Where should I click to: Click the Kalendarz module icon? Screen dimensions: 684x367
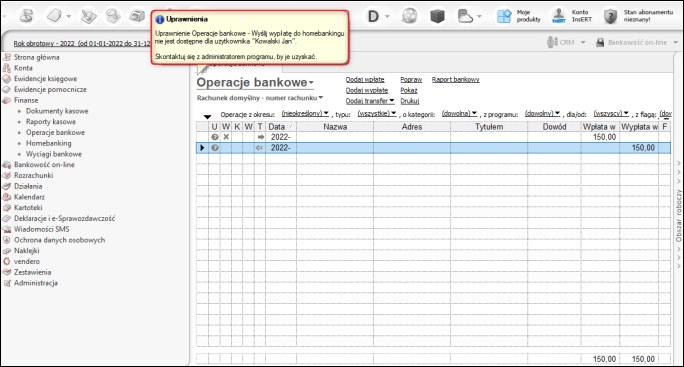coord(7,197)
